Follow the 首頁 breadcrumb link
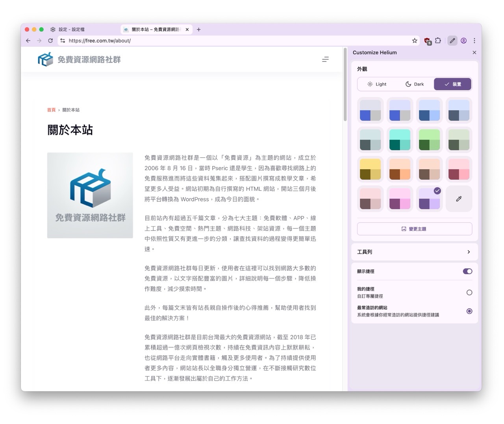This screenshot has width=504, height=424. pyautogui.click(x=51, y=110)
